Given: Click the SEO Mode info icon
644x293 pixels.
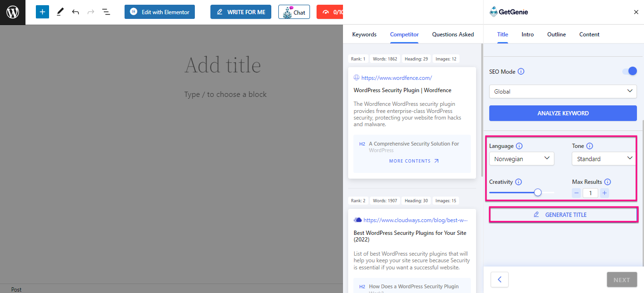Looking at the screenshot, I should (521, 72).
